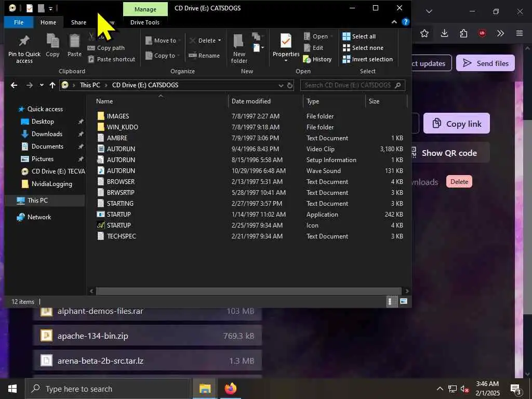Viewport: 532px width, 399px height.
Task: Select the WIN_KUDO folder
Action: 122,127
